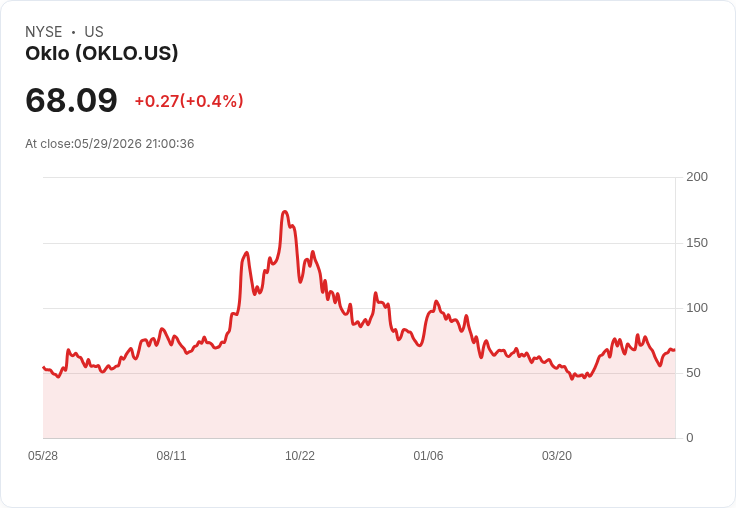This screenshot has width=736, height=508.
Task: Click the At close timestamp text
Action: [x=109, y=144]
